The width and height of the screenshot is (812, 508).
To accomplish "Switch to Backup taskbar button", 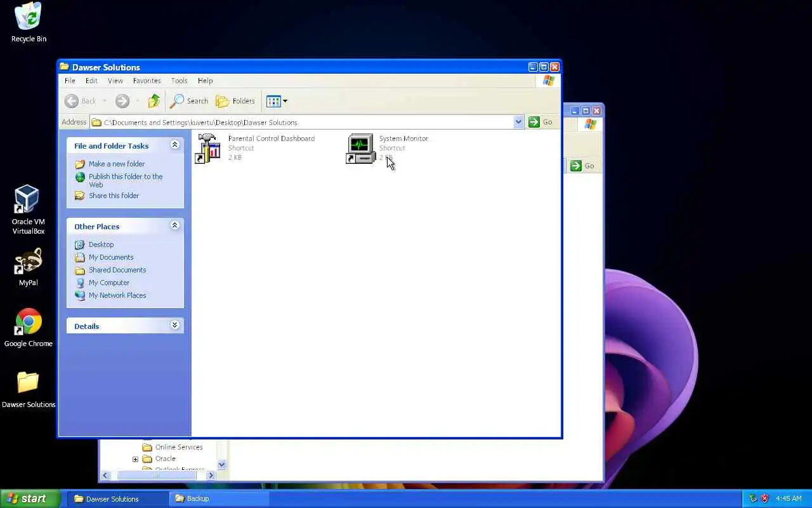I will (x=219, y=498).
